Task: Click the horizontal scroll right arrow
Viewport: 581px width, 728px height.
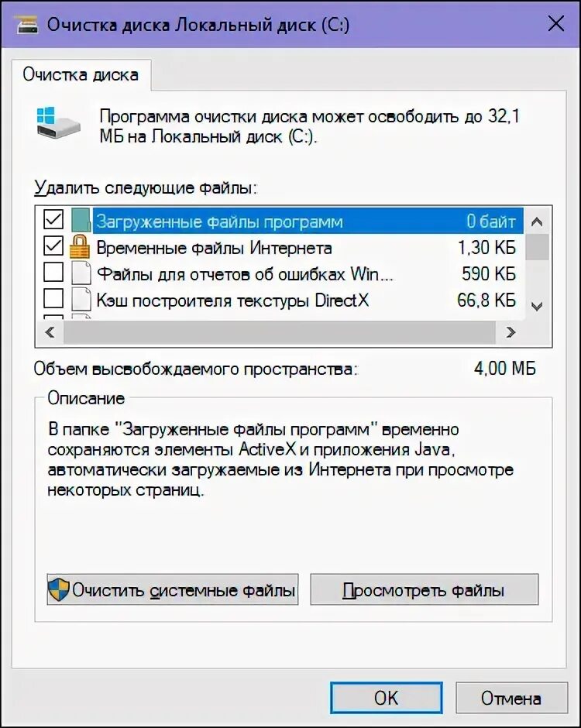Action: coord(511,332)
